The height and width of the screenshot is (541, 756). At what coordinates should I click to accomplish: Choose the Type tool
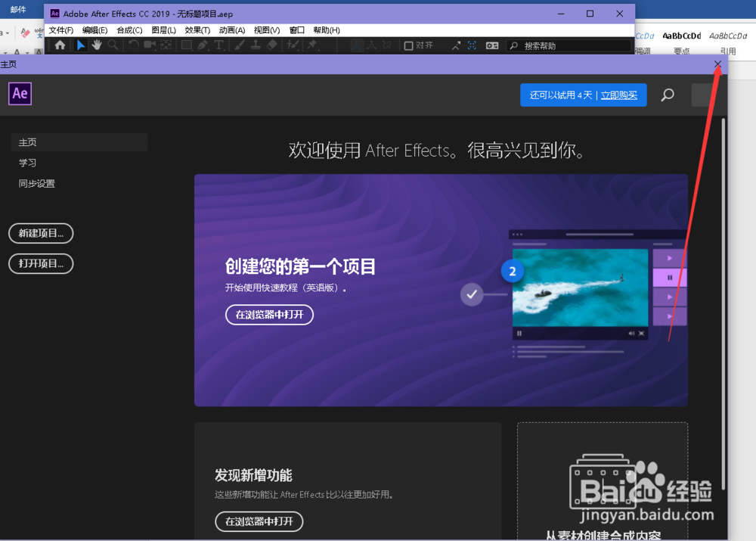pos(219,45)
